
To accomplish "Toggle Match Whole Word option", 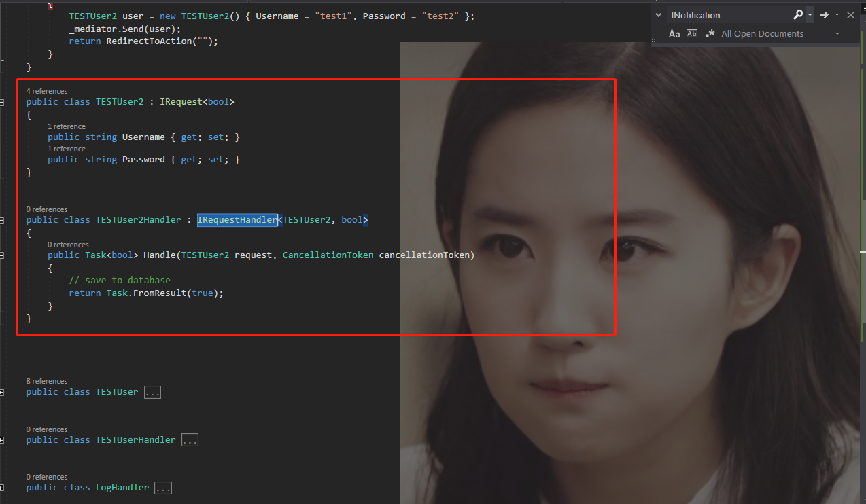I will click(x=693, y=33).
